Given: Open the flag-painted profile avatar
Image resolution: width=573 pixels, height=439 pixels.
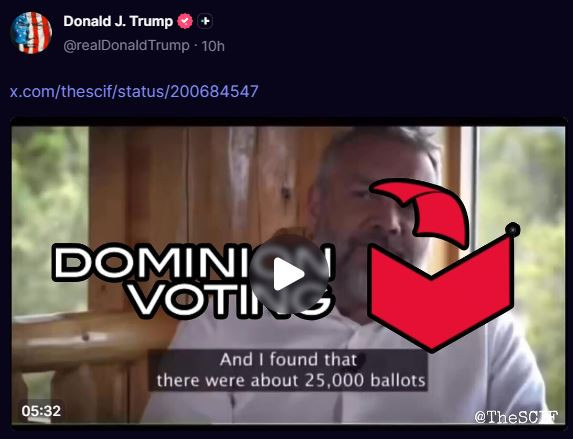Looking at the screenshot, I should coord(31,33).
